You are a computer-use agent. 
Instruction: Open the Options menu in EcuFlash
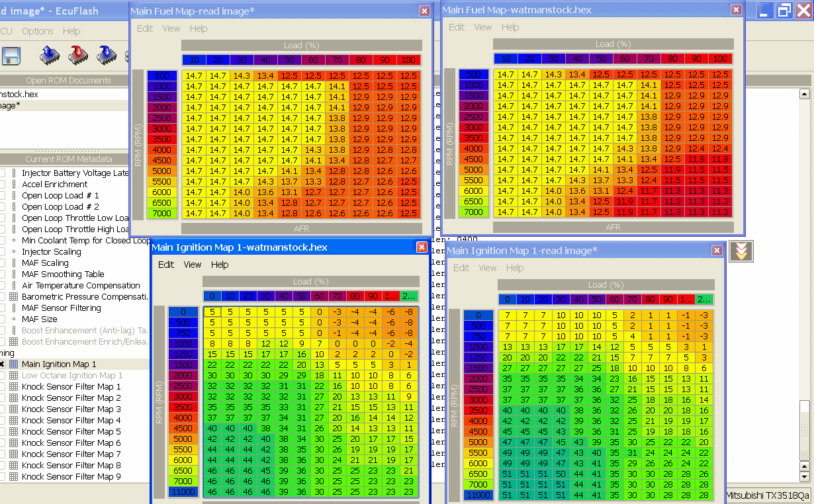[x=37, y=31]
